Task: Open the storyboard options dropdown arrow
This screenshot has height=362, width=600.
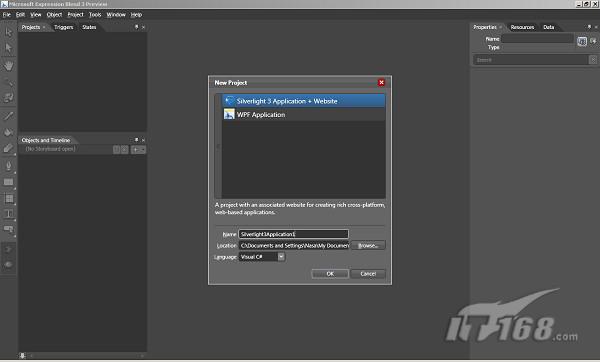Action: coord(143,150)
